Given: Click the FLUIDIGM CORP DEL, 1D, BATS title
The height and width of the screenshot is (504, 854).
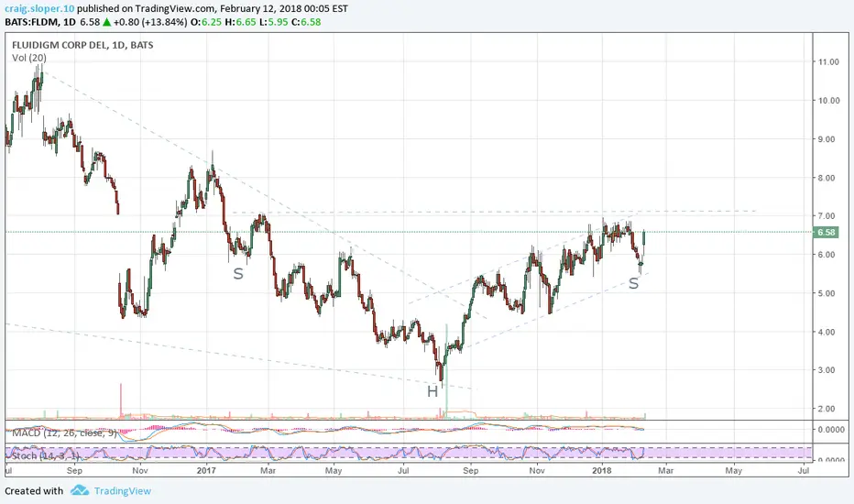Looking at the screenshot, I should [x=82, y=45].
